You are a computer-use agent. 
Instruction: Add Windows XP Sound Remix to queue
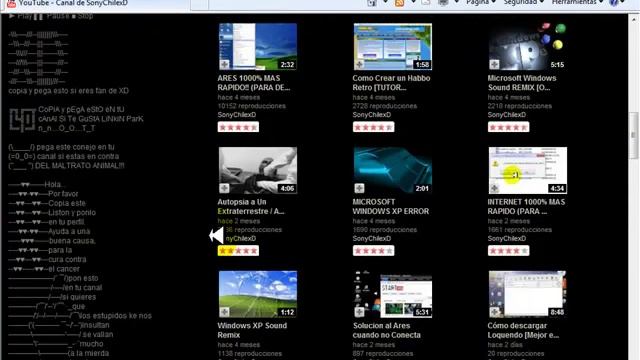[224, 312]
